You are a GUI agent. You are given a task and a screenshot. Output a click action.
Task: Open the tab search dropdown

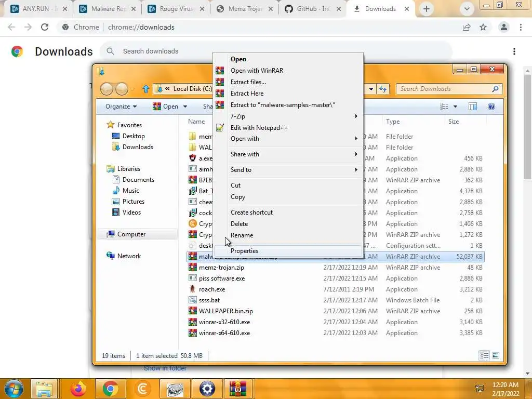click(x=467, y=9)
